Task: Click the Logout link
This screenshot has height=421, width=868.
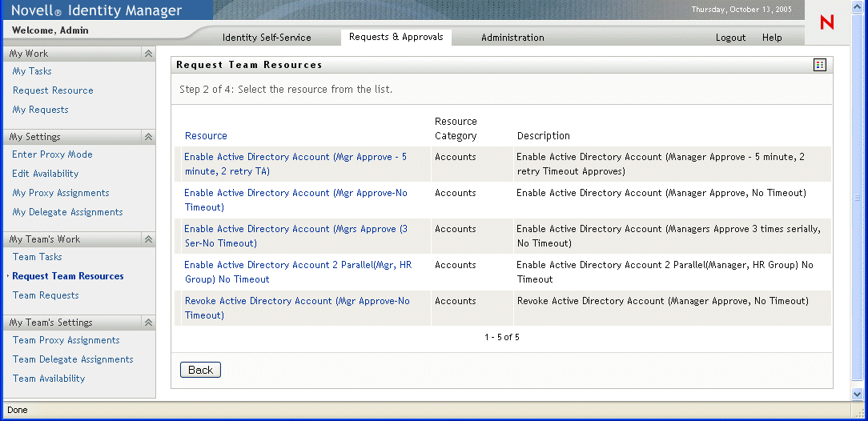Action: (730, 38)
